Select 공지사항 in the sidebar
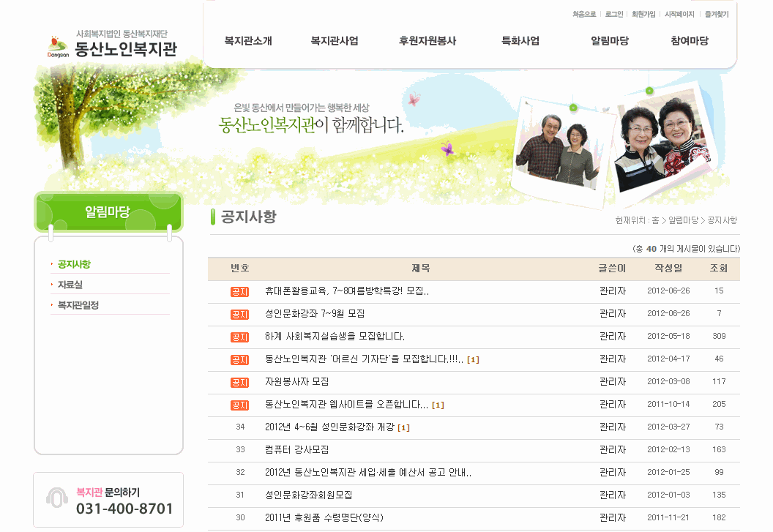 pos(74,264)
